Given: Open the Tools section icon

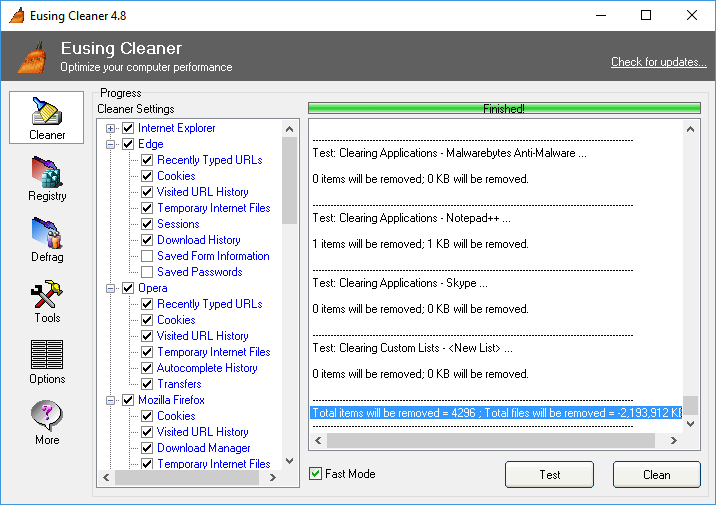Looking at the screenshot, I should 47,301.
